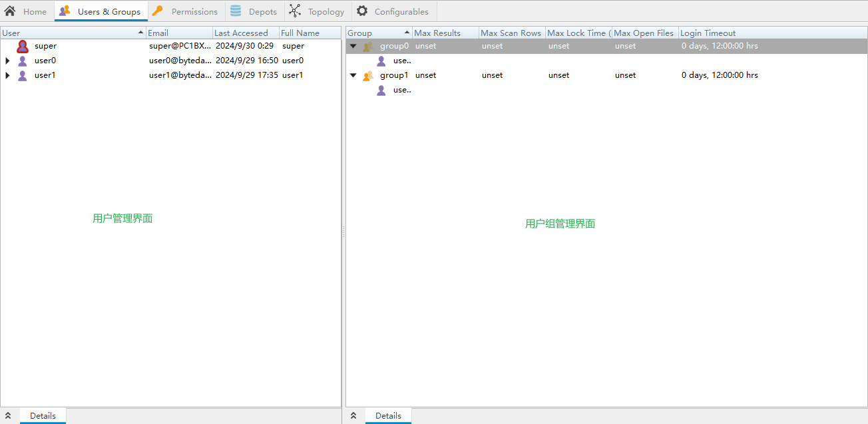Click the group1 group icon
Screen dimensions: 868x424
tap(367, 75)
